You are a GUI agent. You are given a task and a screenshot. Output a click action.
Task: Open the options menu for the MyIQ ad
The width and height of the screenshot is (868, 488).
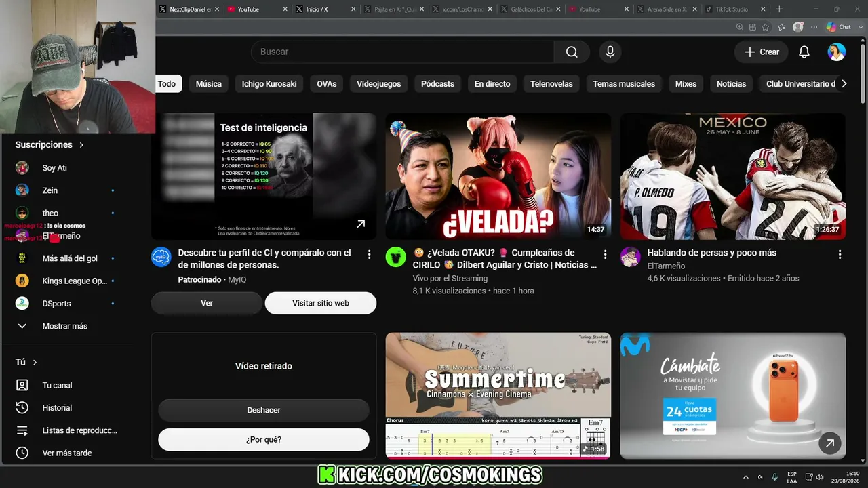pos(369,254)
